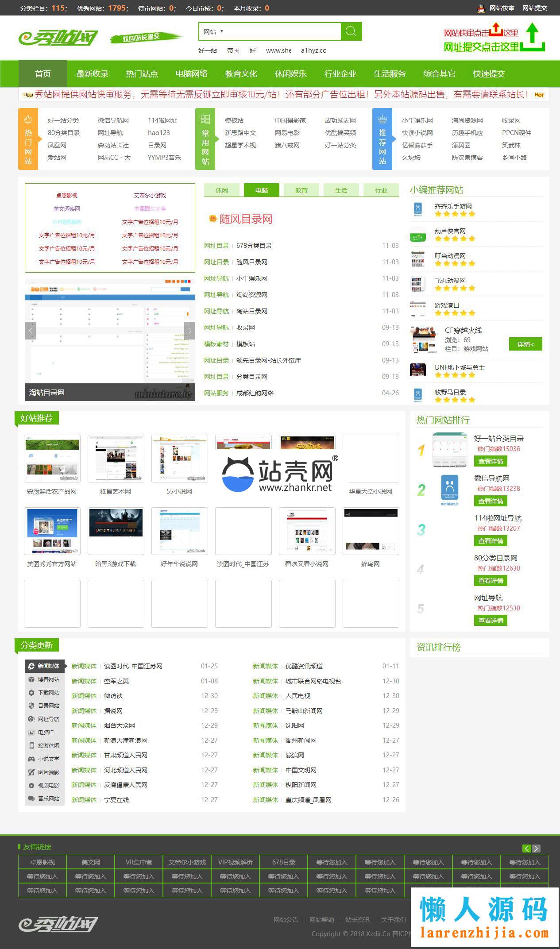This screenshot has width=560, height=949.
Task: Click the QQ penguin icon beside 网站快审
Action: coord(481,8)
